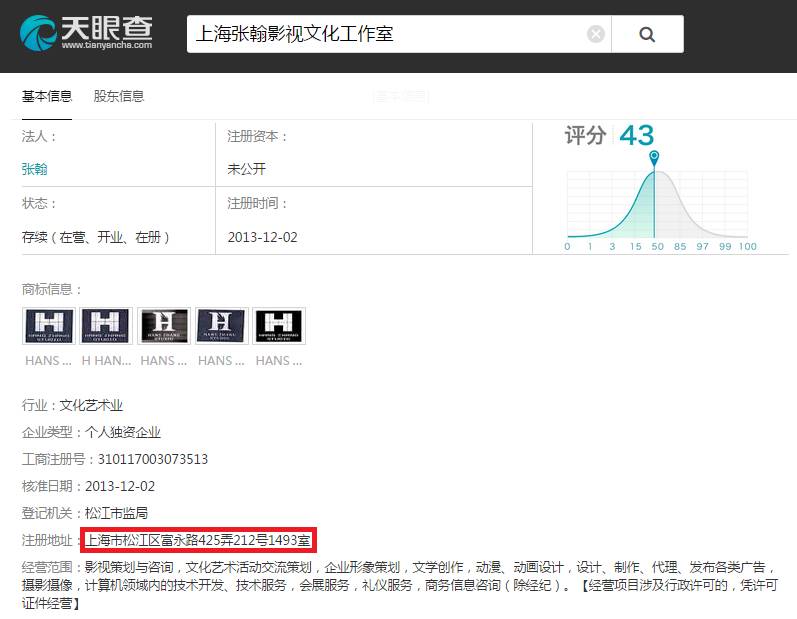The height and width of the screenshot is (619, 797).
Task: Open fifth trademark thumbnail
Action: [x=279, y=326]
